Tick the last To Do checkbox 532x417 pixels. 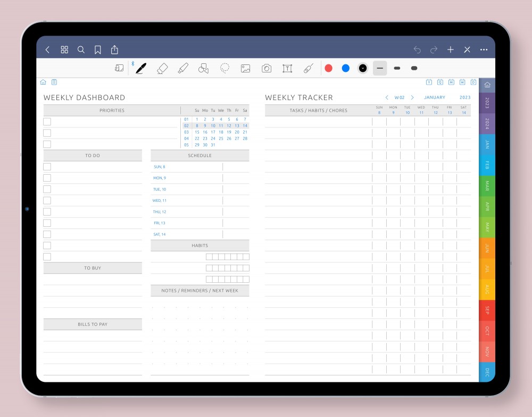[x=47, y=257]
